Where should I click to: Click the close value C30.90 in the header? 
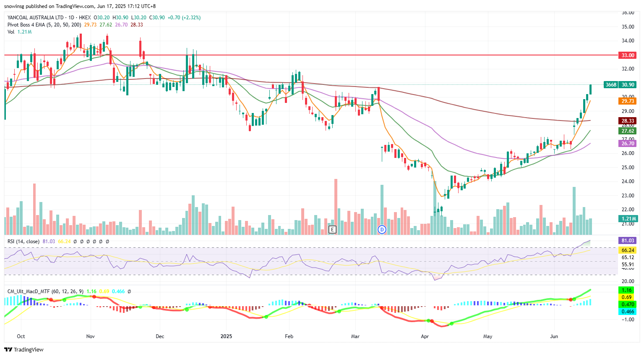point(157,18)
